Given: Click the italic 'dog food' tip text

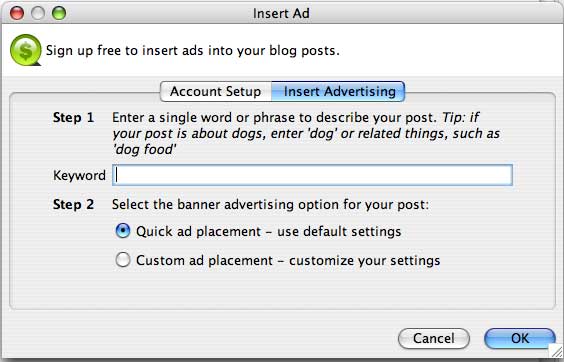Looking at the screenshot, I should pos(144,149).
